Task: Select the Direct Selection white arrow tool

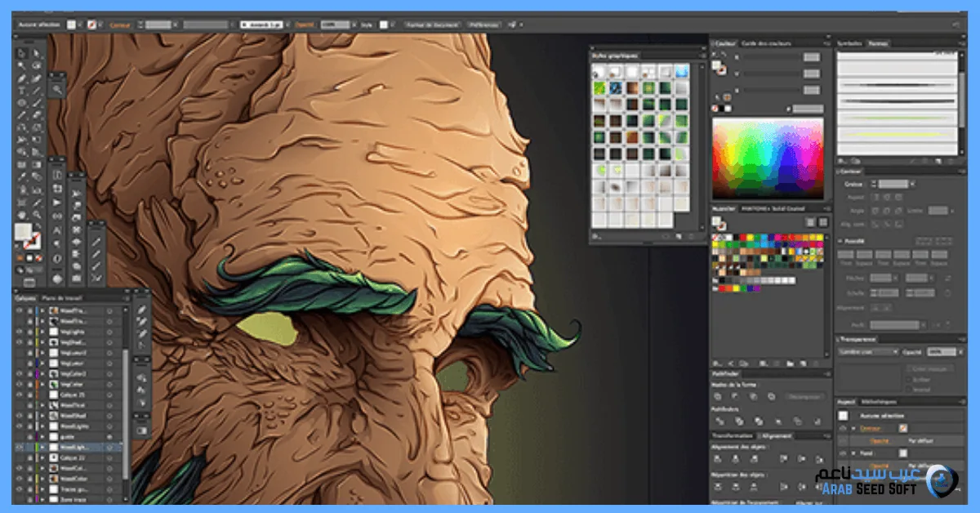Action: coord(37,52)
